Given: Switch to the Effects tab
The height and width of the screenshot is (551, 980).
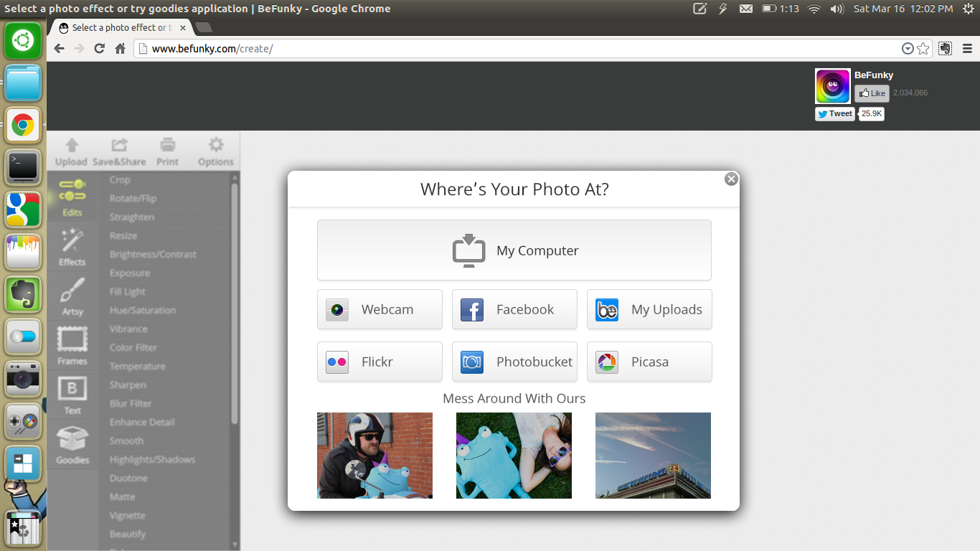Looking at the screenshot, I should [72, 246].
